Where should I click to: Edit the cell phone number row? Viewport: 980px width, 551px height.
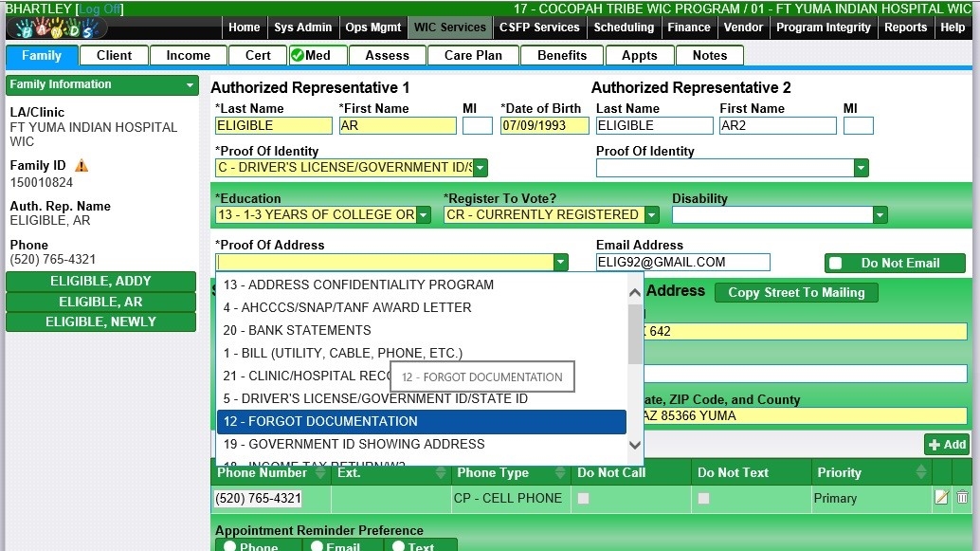coord(941,498)
